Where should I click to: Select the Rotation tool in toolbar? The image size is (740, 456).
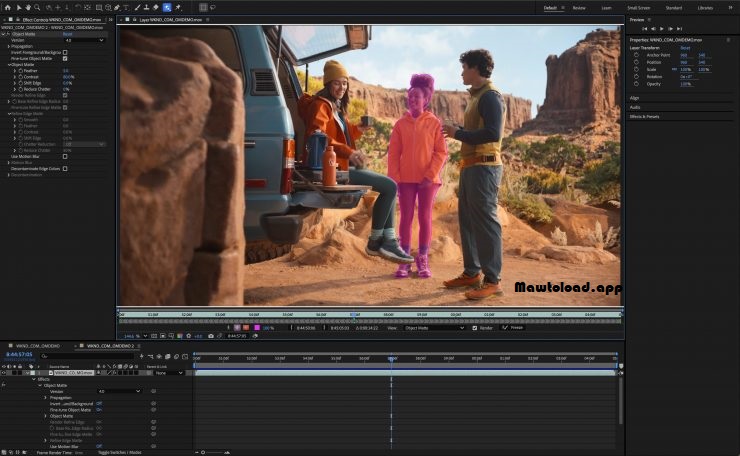[x=78, y=8]
